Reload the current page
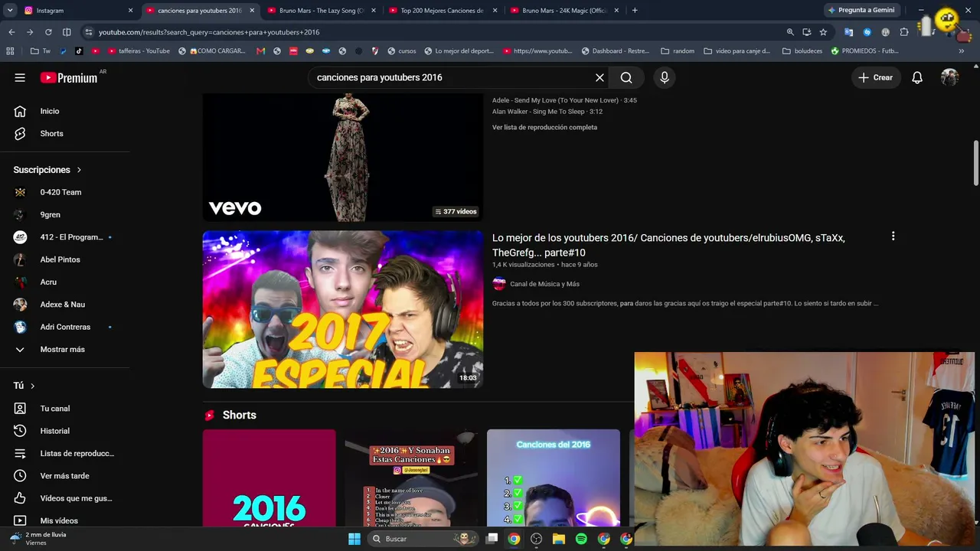This screenshot has height=551, width=980. 48,32
